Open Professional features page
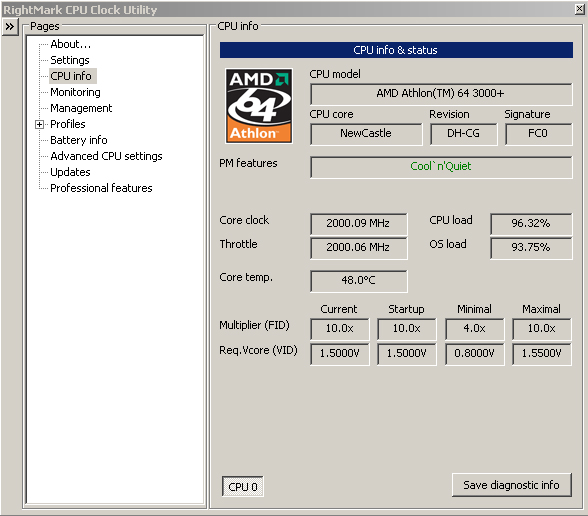The image size is (588, 516). [x=101, y=188]
